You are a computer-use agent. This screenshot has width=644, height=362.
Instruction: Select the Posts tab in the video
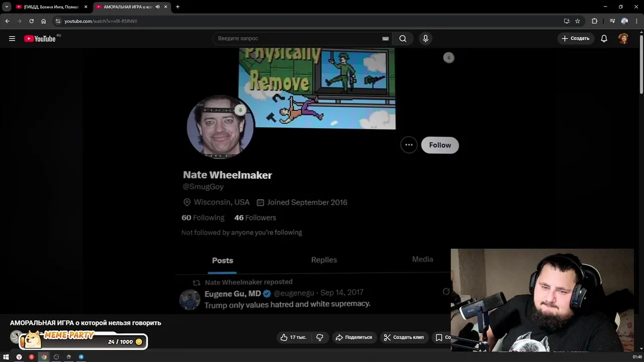click(x=222, y=260)
